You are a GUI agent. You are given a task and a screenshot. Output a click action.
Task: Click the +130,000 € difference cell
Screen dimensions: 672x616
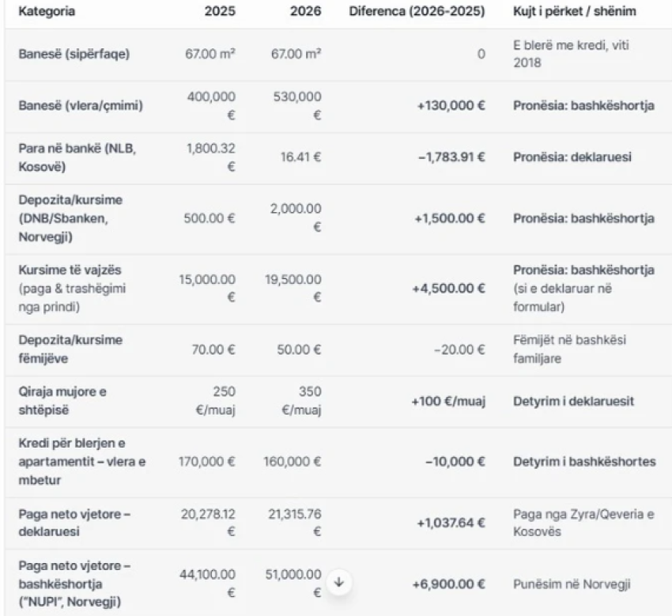tap(451, 105)
